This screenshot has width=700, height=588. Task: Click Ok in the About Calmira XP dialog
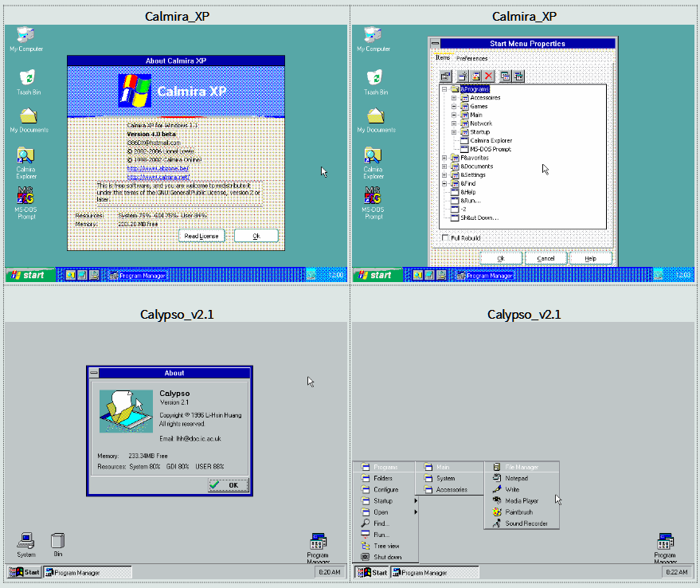click(x=256, y=236)
